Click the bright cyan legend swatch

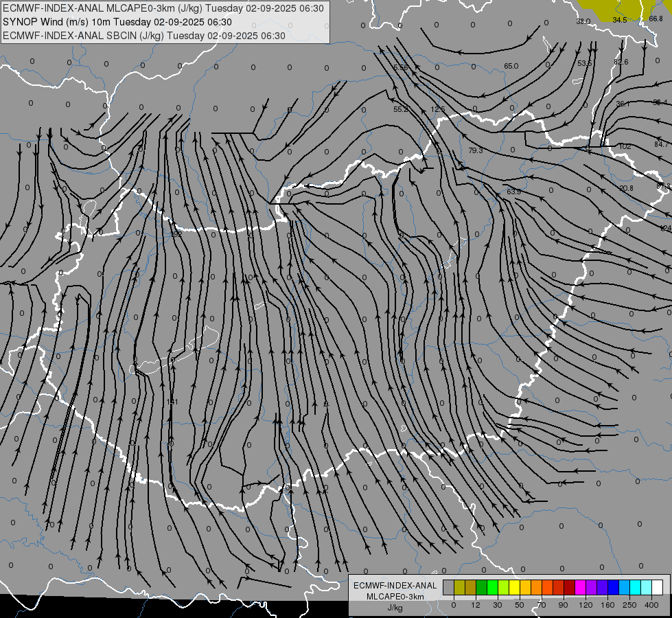point(636,587)
